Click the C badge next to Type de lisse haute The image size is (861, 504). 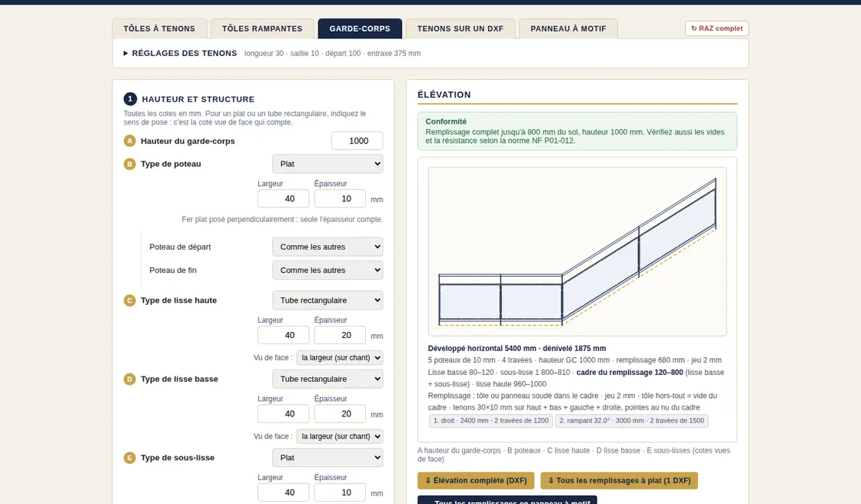click(x=130, y=300)
